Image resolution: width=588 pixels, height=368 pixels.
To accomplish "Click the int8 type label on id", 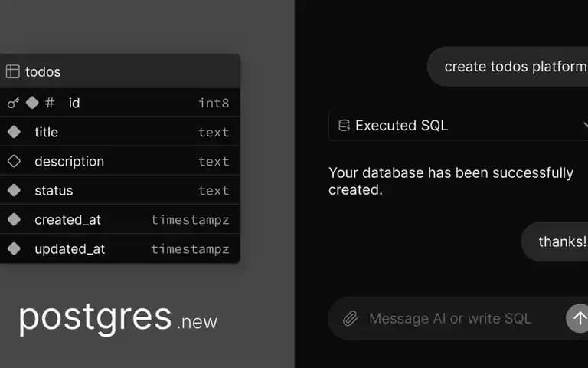I will point(214,103).
